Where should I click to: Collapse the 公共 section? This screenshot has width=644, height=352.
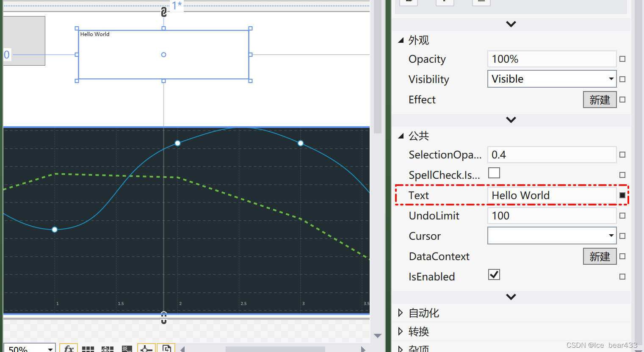pyautogui.click(x=401, y=136)
